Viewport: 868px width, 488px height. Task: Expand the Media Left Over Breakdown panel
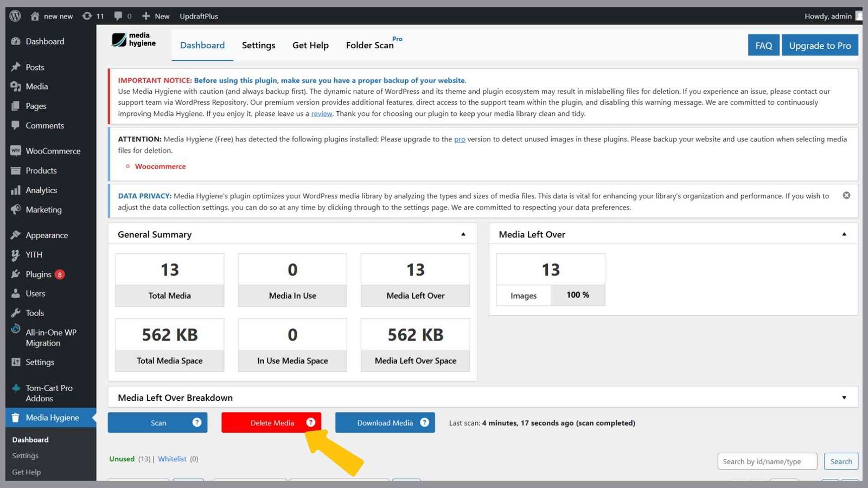[x=844, y=397]
